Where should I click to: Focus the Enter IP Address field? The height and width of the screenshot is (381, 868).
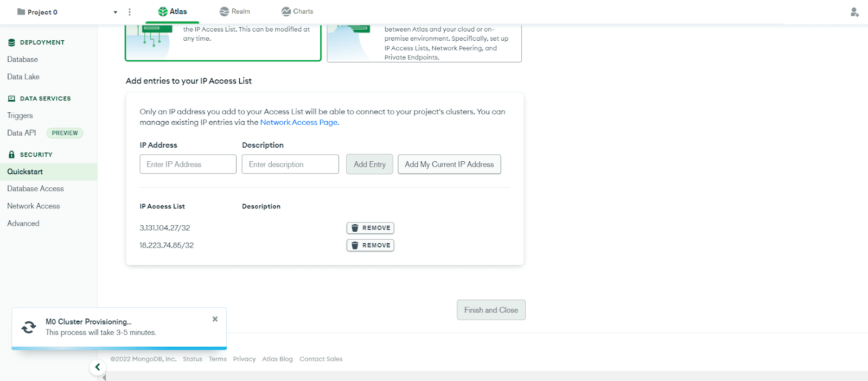(x=188, y=164)
